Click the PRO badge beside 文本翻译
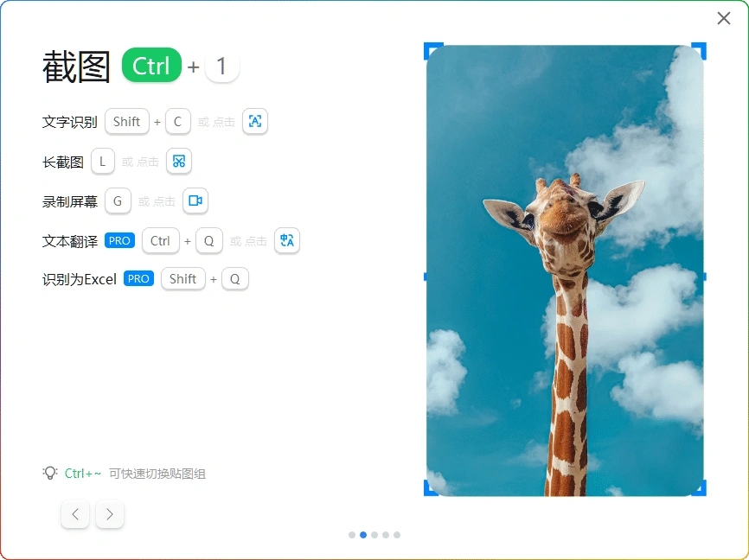 coord(119,240)
